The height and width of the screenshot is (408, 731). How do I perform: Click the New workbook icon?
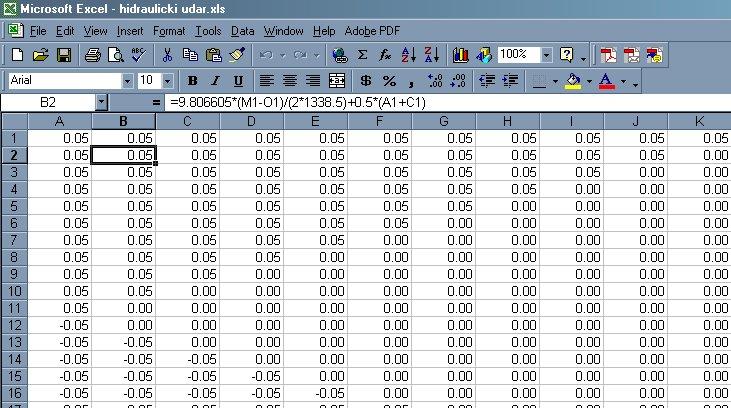click(17, 55)
